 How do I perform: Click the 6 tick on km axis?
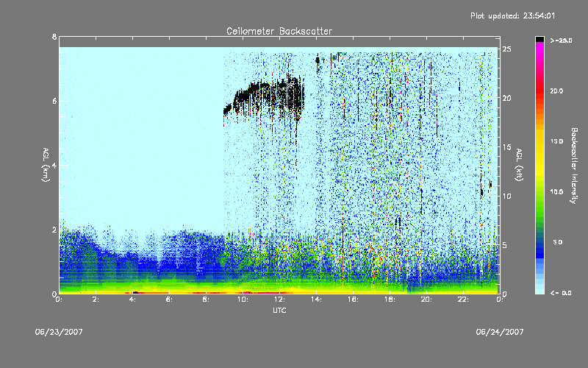coord(54,101)
